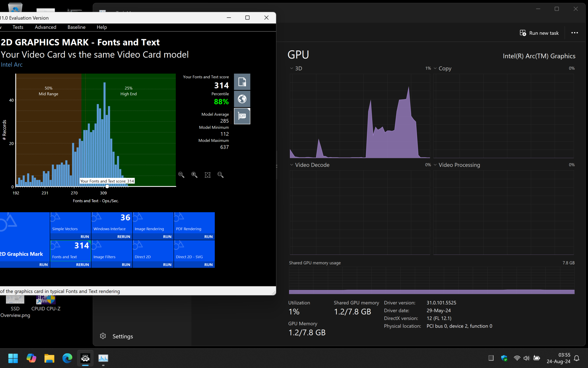
Task: Click the Intel Arc model link
Action: tap(12, 65)
